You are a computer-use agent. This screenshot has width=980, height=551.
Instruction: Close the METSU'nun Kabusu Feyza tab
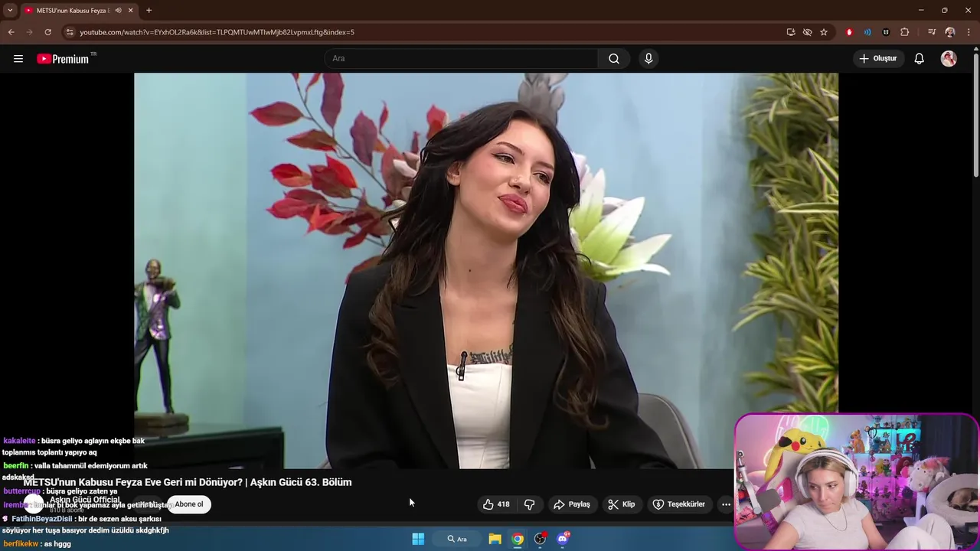[131, 10]
